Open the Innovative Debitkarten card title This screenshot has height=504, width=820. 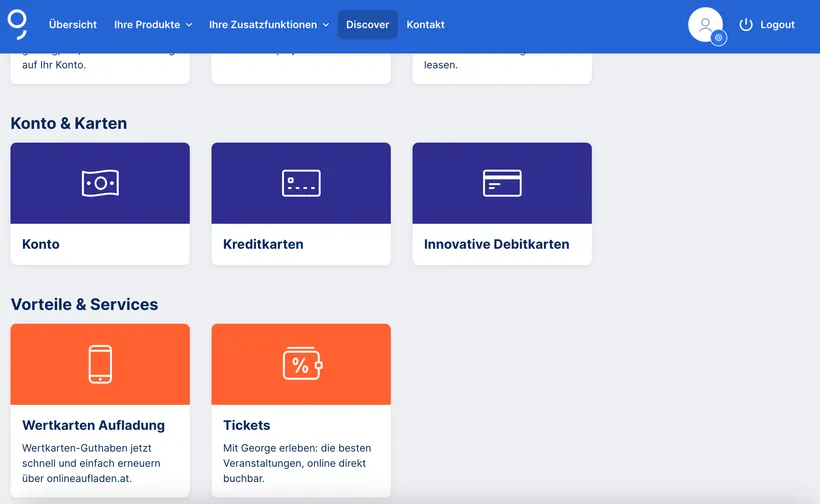point(496,244)
